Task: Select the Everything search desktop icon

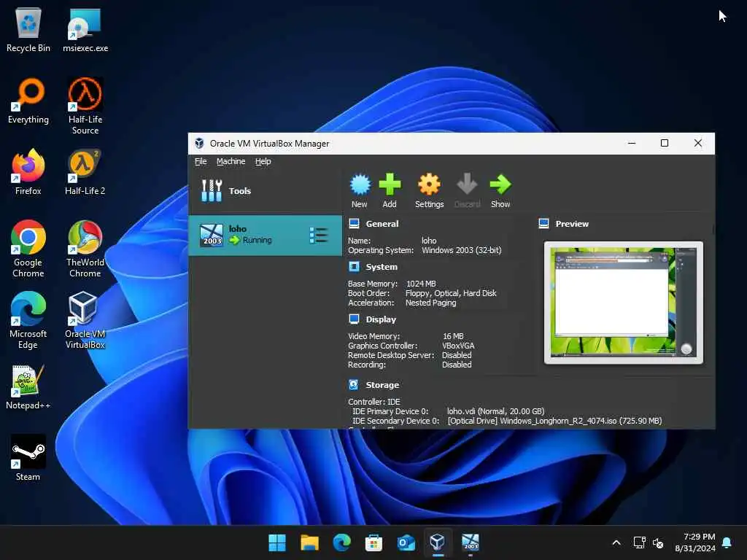Action: [x=28, y=101]
